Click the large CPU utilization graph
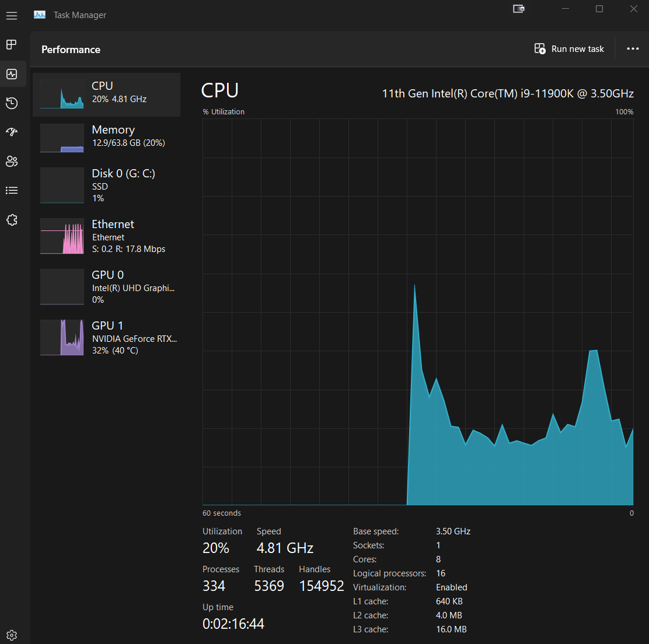Screen dimensions: 649x644 point(418,312)
